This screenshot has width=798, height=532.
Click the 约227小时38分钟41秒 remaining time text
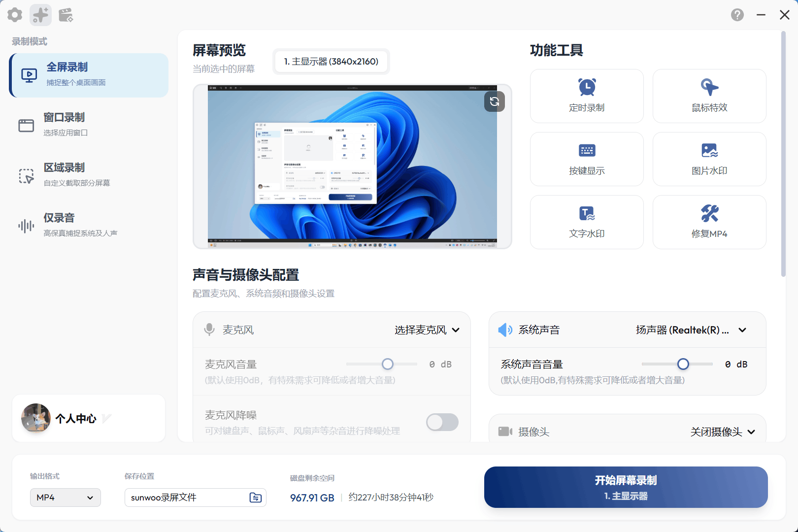coord(391,498)
